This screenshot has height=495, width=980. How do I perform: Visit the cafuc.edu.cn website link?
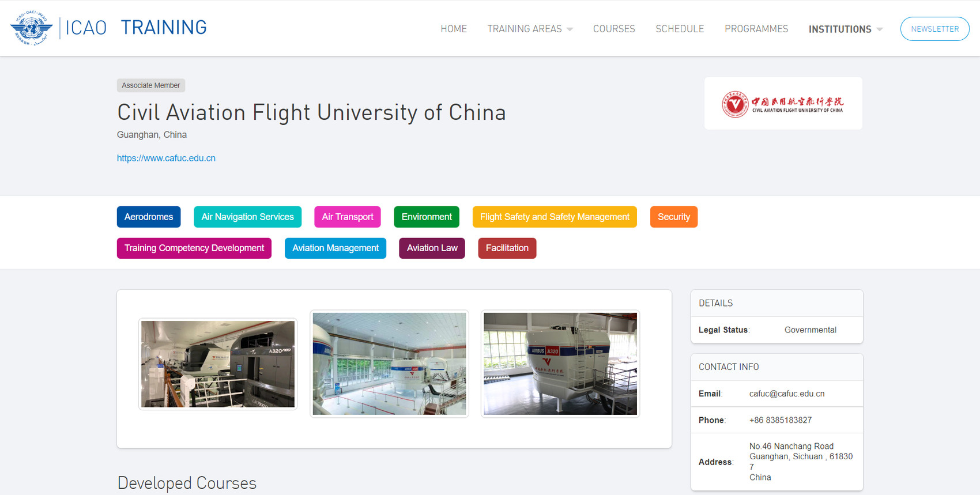166,158
